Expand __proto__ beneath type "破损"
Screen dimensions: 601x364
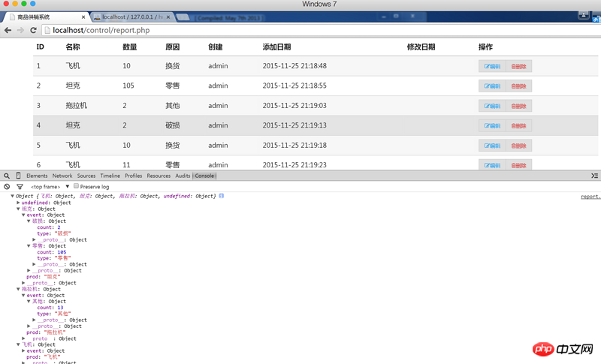tap(34, 239)
